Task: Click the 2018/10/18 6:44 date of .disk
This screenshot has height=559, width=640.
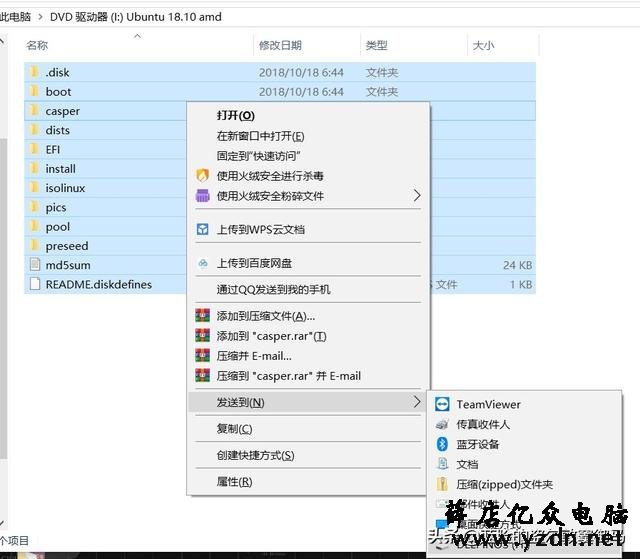Action: (301, 73)
